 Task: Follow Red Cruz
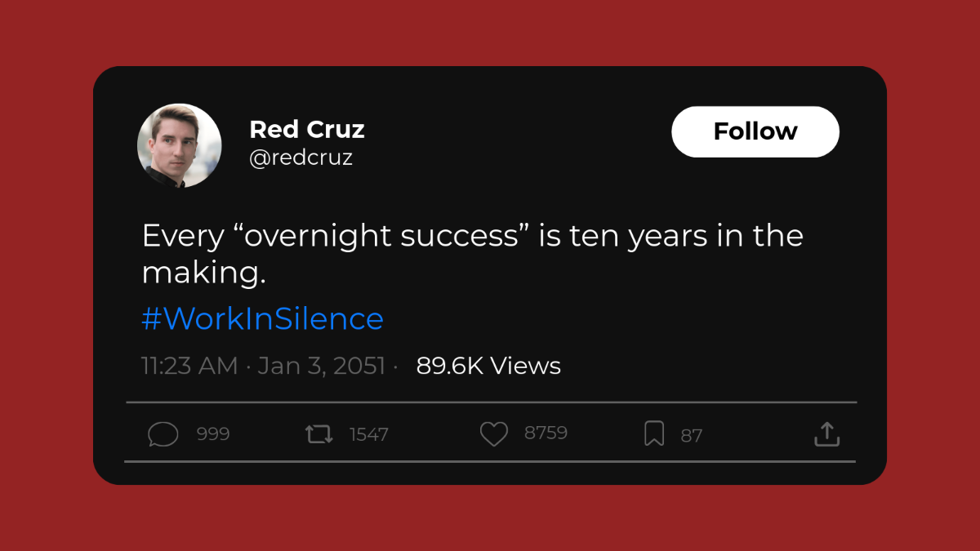pos(755,131)
